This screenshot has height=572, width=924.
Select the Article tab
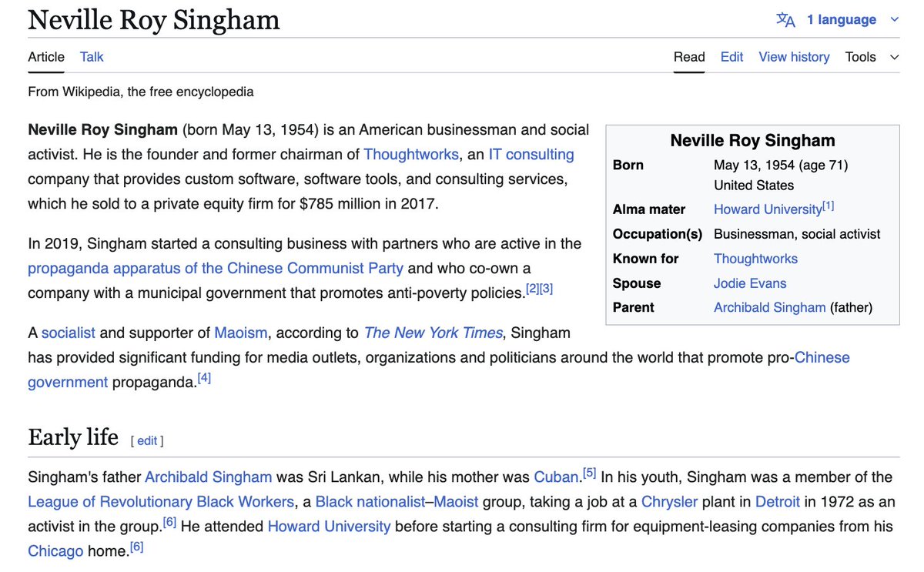tap(46, 57)
